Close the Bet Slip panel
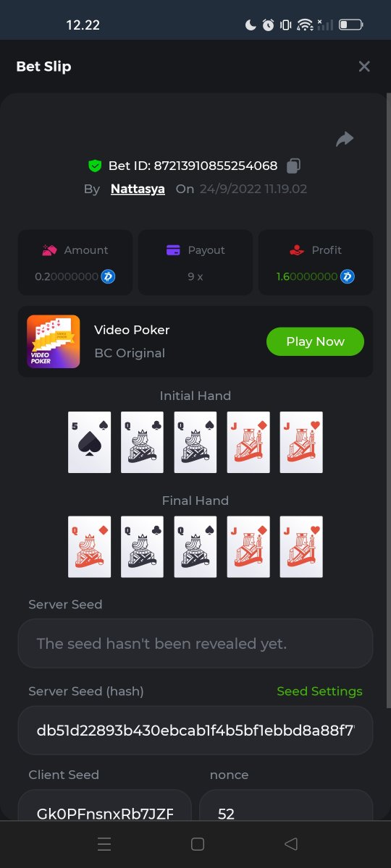Viewport: 391px width, 868px height. 364,67
